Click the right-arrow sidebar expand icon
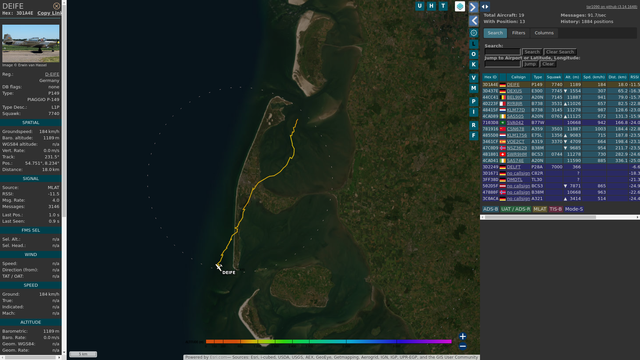640x360 pixels. 473,7
